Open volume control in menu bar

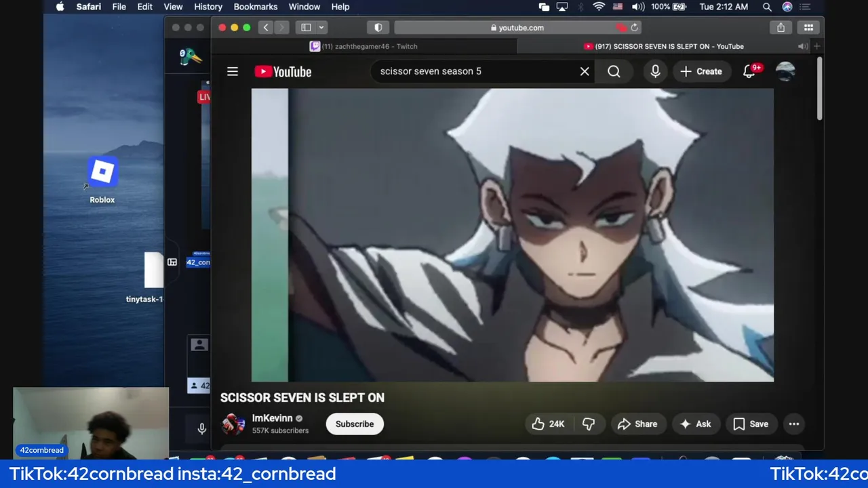tap(638, 7)
